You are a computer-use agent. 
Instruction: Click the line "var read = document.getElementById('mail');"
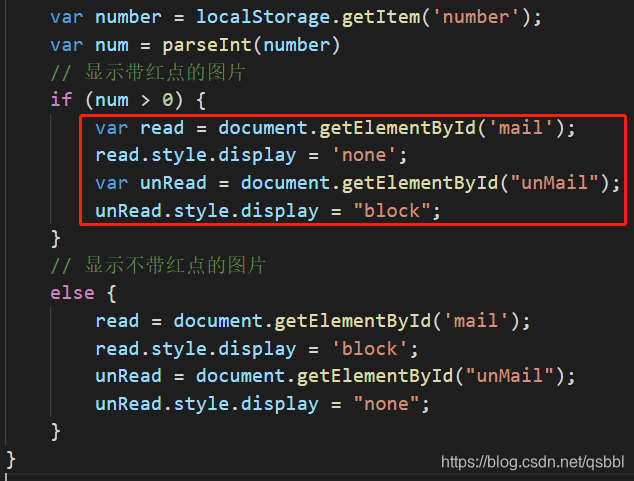click(335, 128)
